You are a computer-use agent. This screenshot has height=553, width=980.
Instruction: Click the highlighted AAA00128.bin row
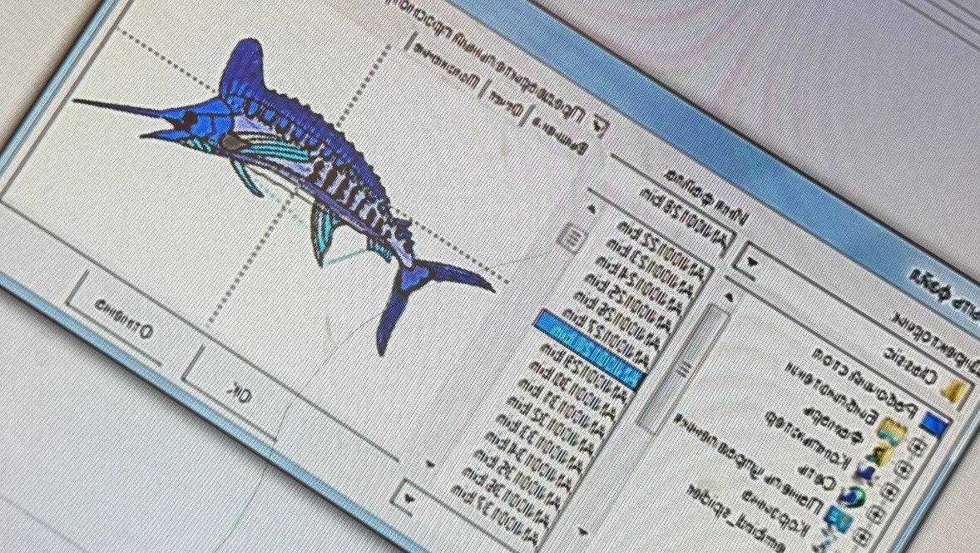[591, 349]
